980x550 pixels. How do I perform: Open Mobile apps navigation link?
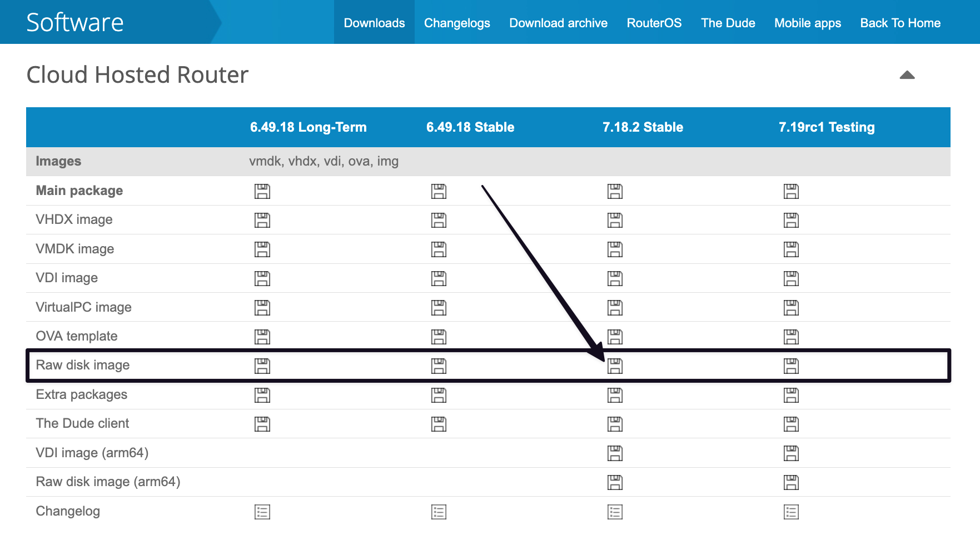point(808,23)
